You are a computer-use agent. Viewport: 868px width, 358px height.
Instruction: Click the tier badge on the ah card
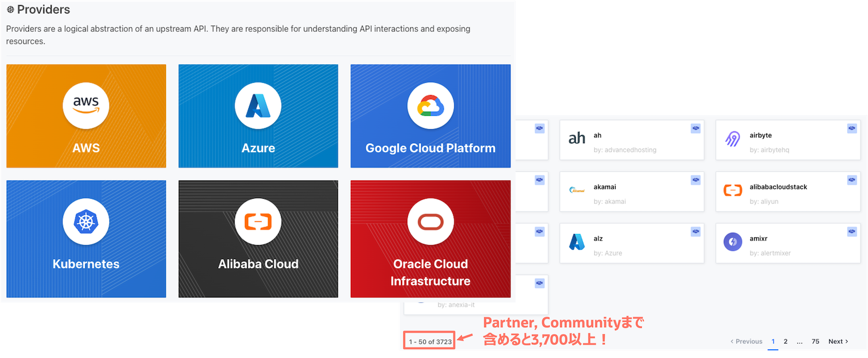point(696,128)
